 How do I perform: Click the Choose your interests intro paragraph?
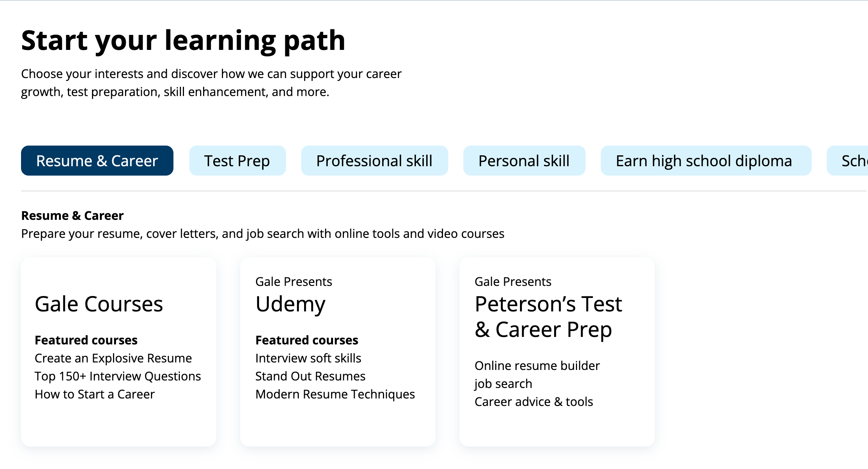click(211, 83)
